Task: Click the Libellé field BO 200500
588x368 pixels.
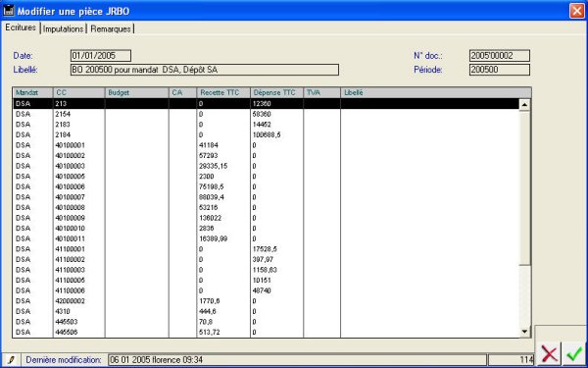Action: point(205,70)
